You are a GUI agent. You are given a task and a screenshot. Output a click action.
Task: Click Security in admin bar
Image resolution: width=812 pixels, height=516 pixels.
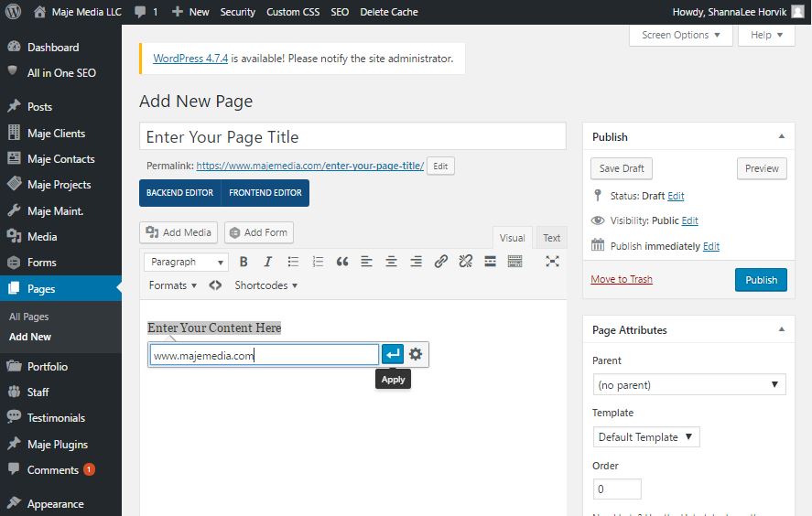click(x=238, y=11)
